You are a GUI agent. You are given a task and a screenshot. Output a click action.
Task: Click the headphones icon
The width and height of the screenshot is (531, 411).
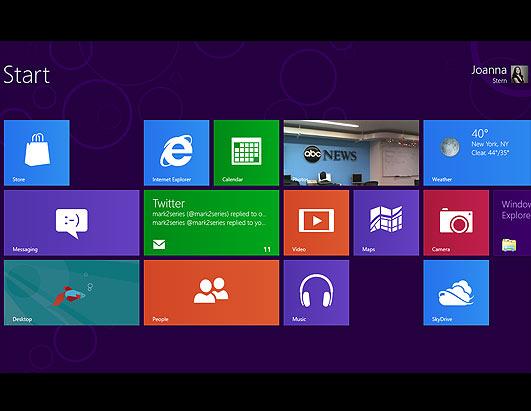coord(316,290)
